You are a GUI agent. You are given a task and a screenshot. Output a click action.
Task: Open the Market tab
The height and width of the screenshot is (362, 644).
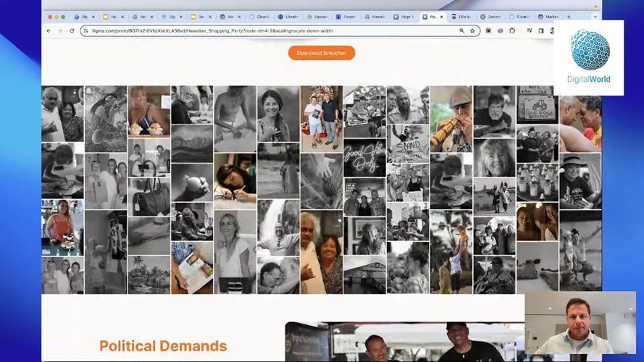pos(550,17)
